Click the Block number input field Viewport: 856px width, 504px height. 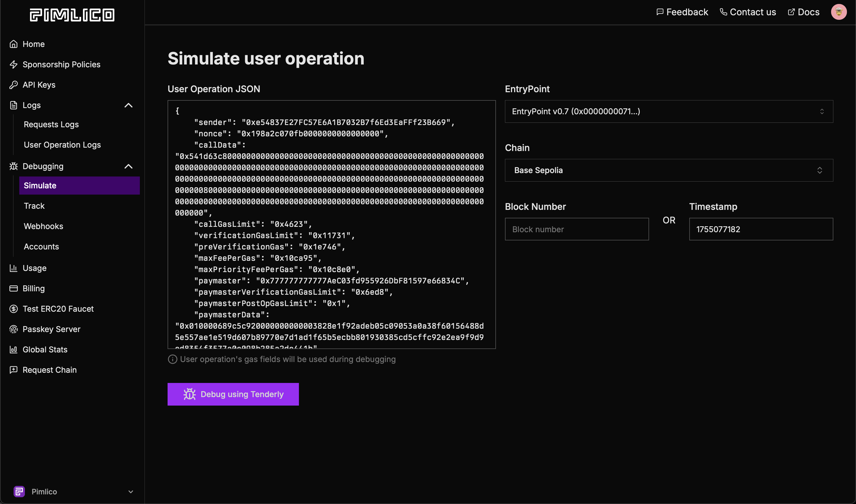577,229
